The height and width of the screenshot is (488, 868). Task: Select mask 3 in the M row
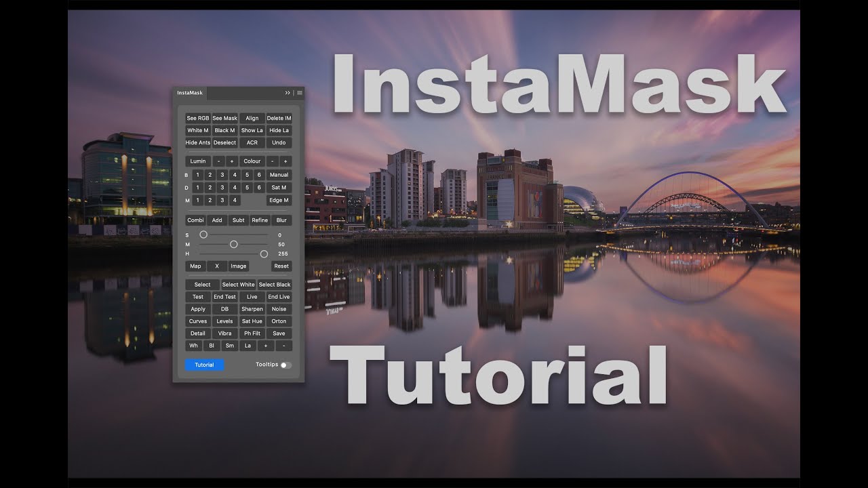pos(222,200)
